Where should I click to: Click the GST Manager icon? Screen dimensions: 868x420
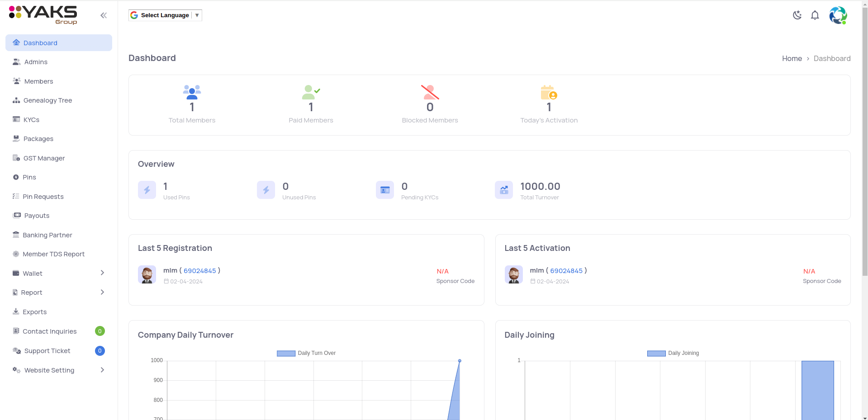point(16,158)
